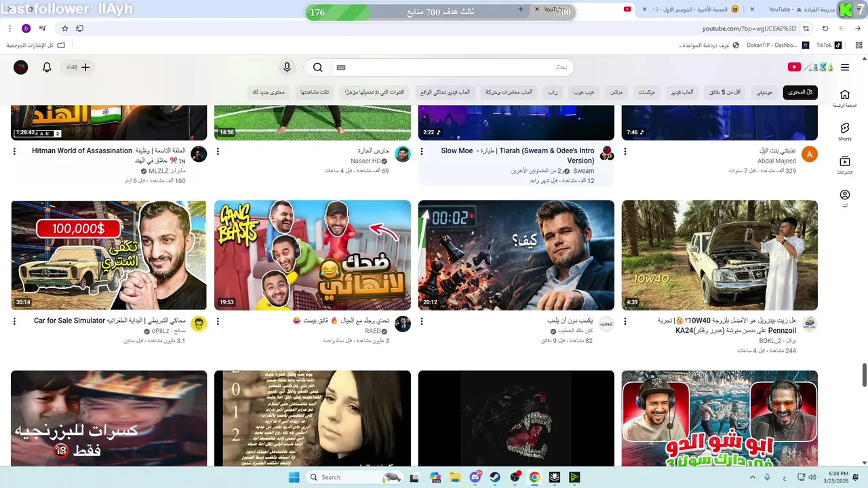Image resolution: width=868 pixels, height=488 pixels.
Task: Select the ألعاب مغامرات وحركة filter chip
Action: 509,92
